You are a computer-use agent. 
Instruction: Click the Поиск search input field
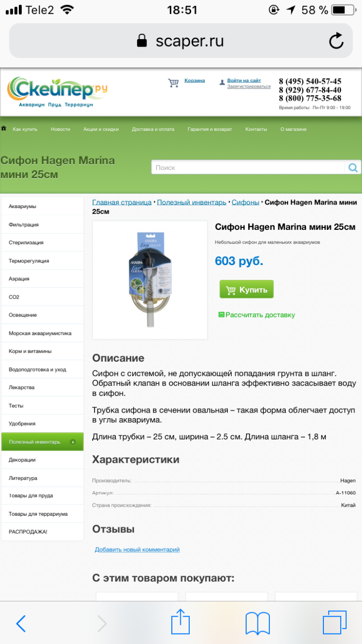pyautogui.click(x=248, y=167)
